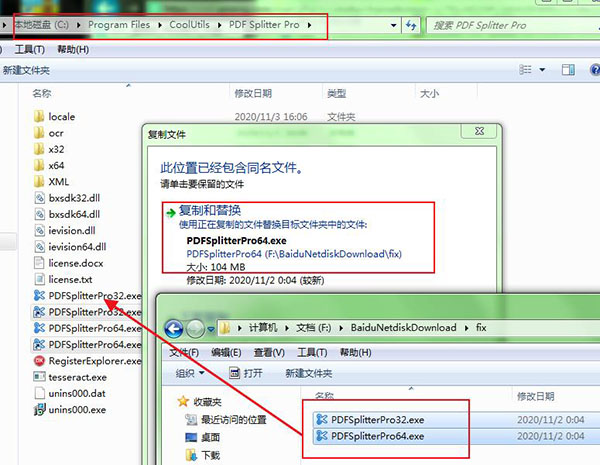Screen dimensions: 600x465
Task: Click CoolUtils breadcrumb
Action: point(189,25)
